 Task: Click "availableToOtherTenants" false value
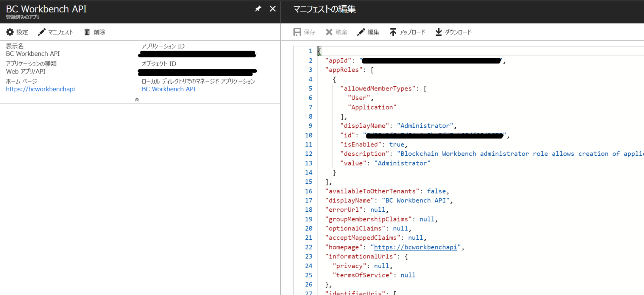436,191
